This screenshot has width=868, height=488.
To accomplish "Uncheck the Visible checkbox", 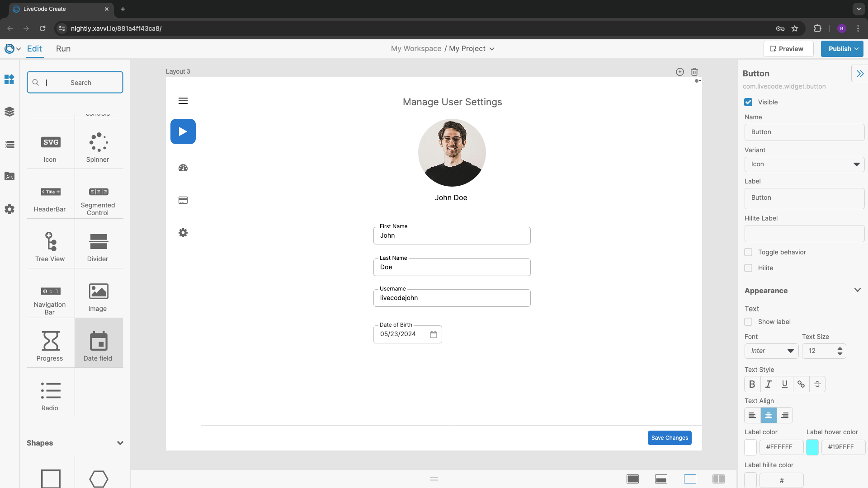I will (x=749, y=102).
